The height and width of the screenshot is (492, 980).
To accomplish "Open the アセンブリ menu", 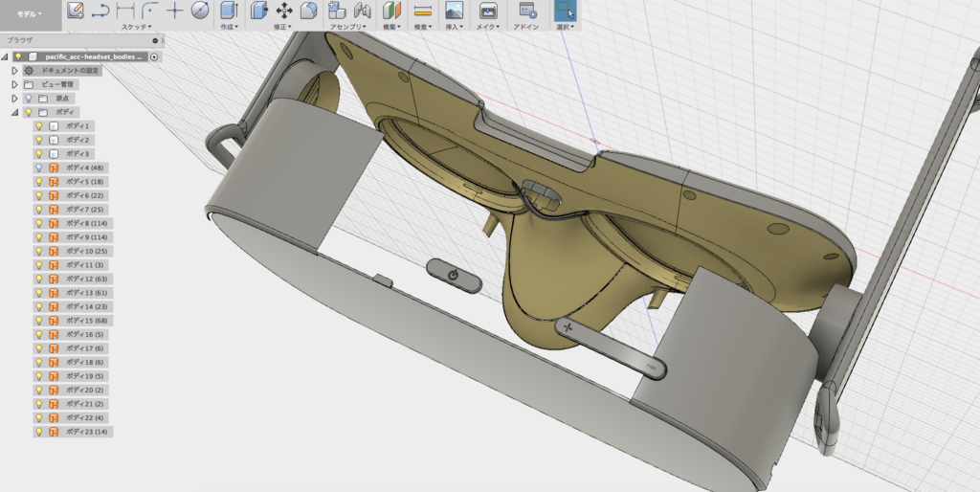I will point(348,27).
